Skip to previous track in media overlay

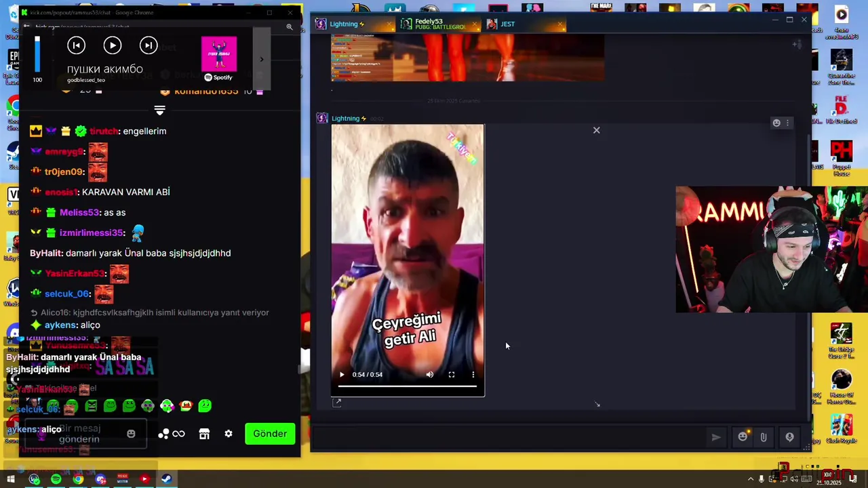(77, 45)
